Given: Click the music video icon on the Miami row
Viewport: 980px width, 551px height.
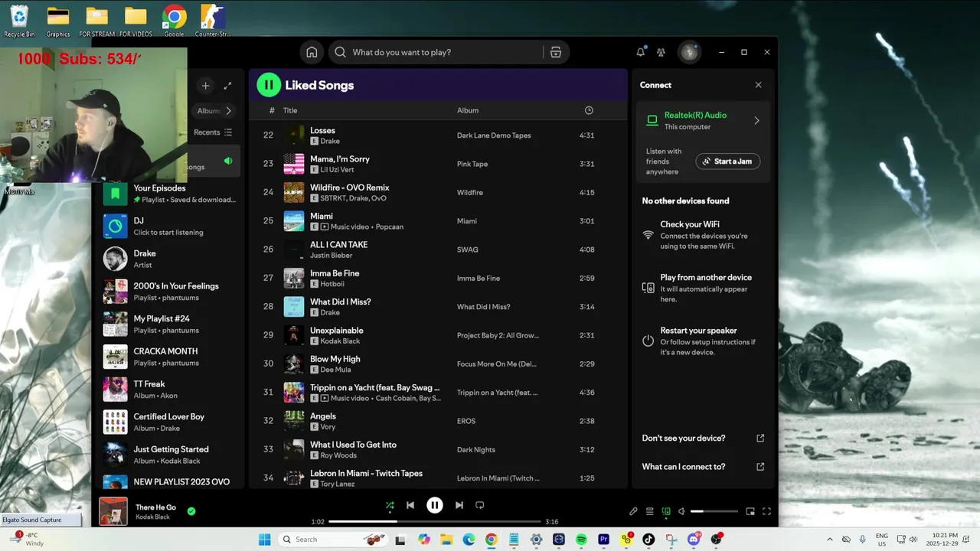Looking at the screenshot, I should (325, 227).
